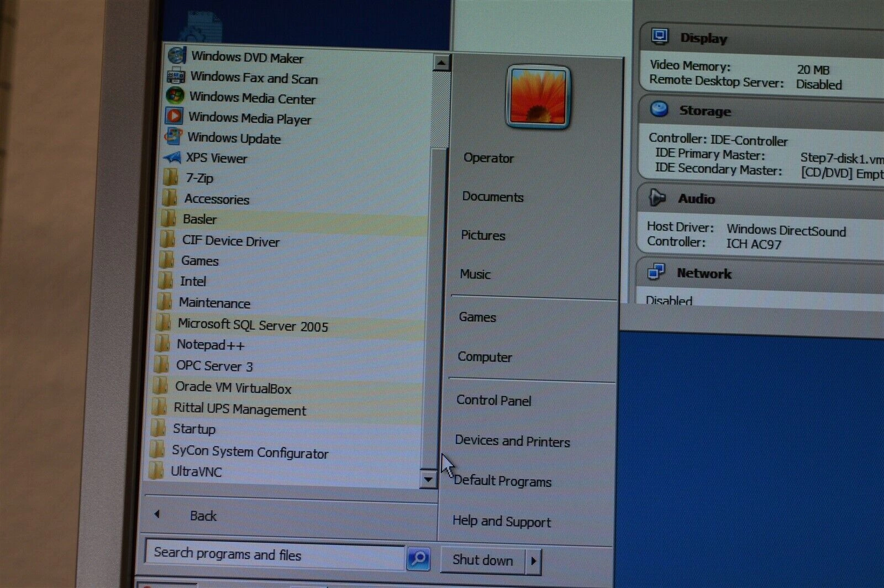Click the Search programs and files box
Image resolution: width=884 pixels, height=588 pixels.
click(x=275, y=554)
